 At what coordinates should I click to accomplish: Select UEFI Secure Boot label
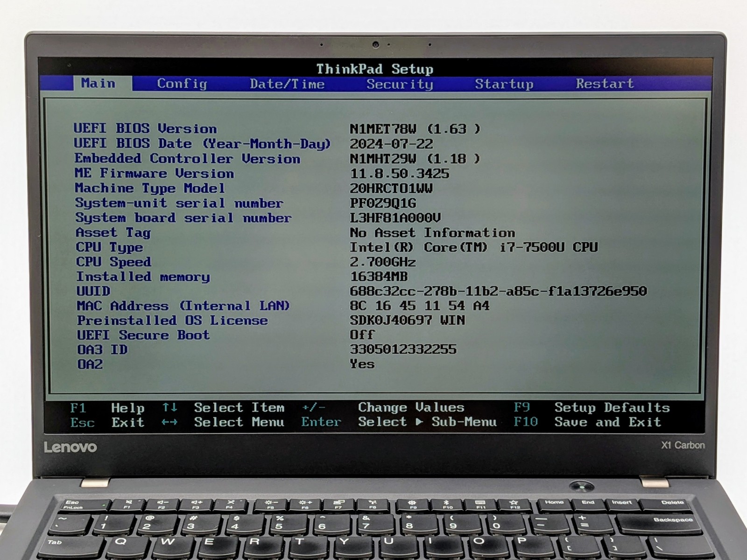pos(143,335)
